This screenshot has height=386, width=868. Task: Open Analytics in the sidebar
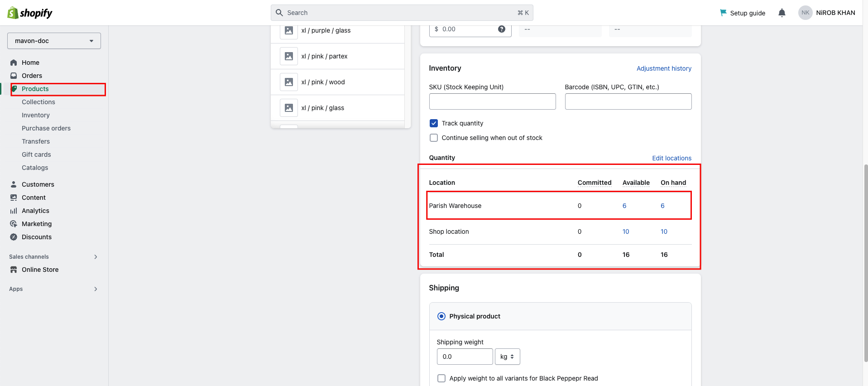point(35,211)
